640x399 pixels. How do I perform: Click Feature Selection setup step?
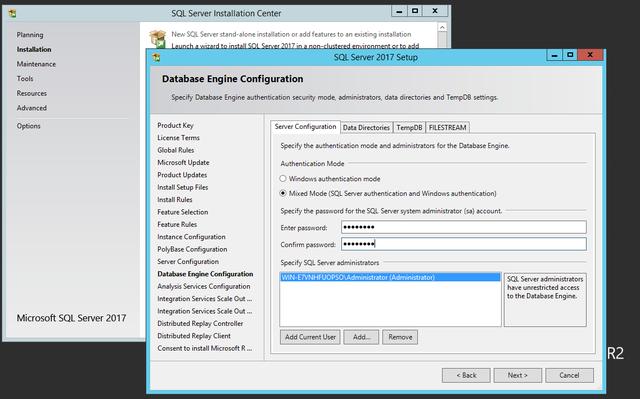point(182,212)
